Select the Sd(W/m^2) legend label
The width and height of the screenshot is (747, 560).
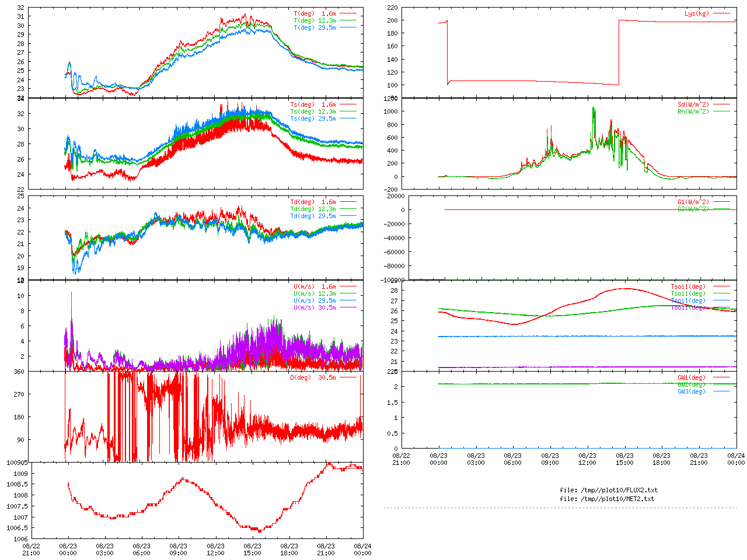click(x=693, y=105)
